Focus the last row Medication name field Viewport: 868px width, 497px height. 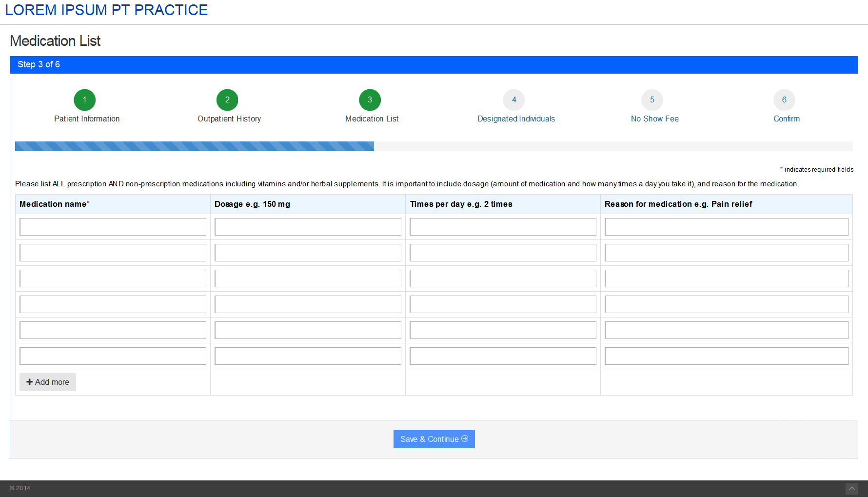click(113, 356)
